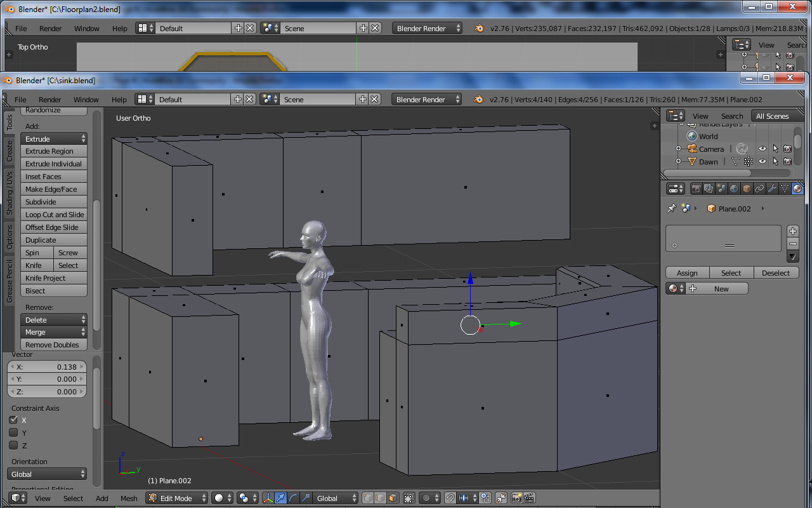Delete the Scene with X button
Viewport: 812px width, 508px height.
coord(375,100)
